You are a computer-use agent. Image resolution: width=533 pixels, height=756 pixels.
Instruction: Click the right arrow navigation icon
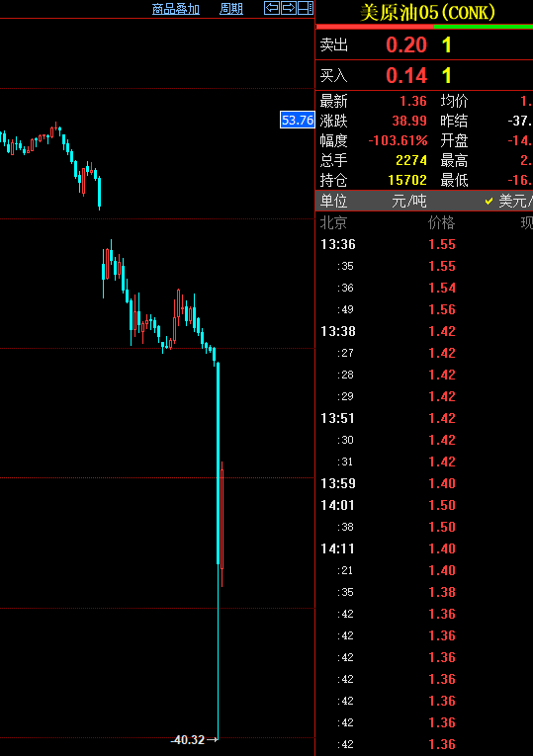[289, 8]
